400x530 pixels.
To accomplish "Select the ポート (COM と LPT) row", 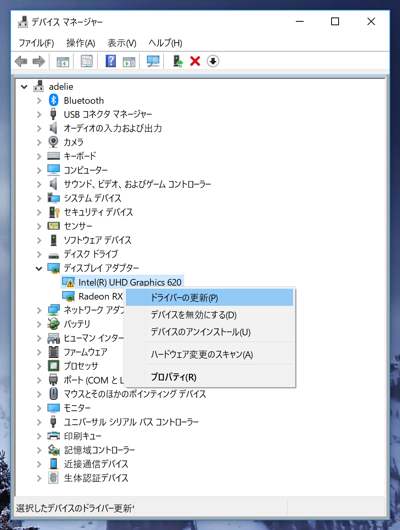I will (x=94, y=380).
